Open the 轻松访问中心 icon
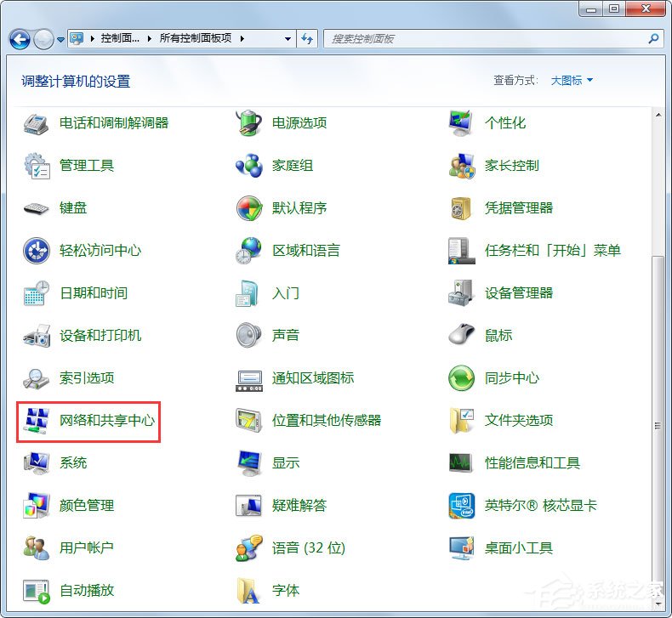The height and width of the screenshot is (618, 672). click(x=36, y=251)
